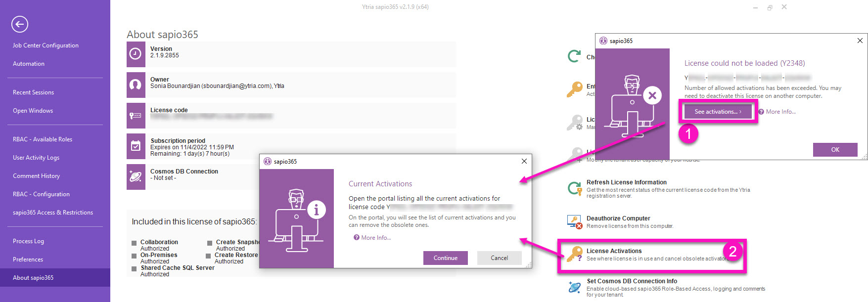Click the owner name Sonia Bounardjian
This screenshot has width=868, height=302.
175,86
